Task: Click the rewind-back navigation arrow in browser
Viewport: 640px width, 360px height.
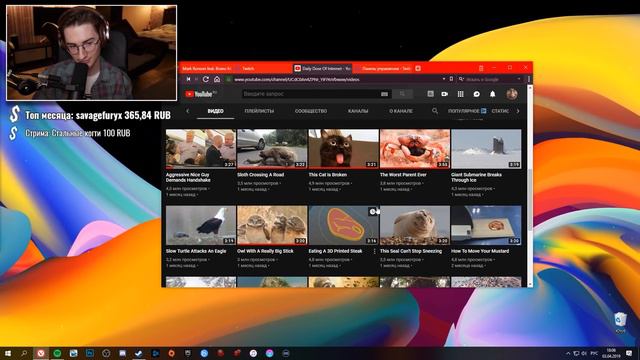Action: point(188,79)
